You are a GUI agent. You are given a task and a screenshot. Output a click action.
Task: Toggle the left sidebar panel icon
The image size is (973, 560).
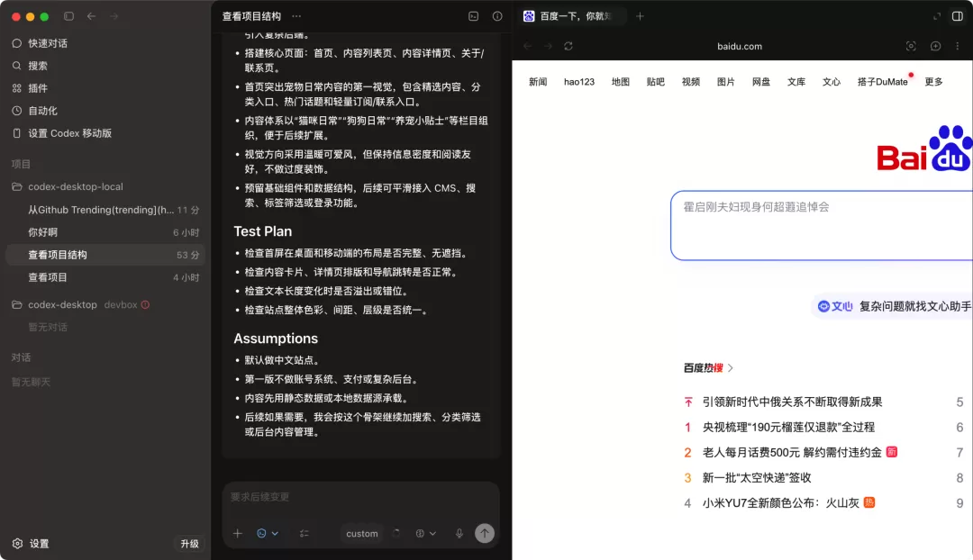point(68,16)
